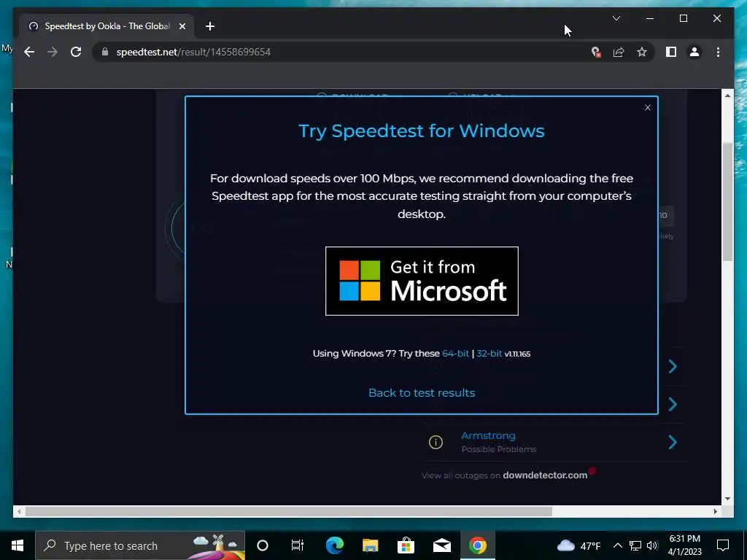This screenshot has height=560, width=747.
Task: Open File Explorer from taskbar
Action: tap(370, 545)
